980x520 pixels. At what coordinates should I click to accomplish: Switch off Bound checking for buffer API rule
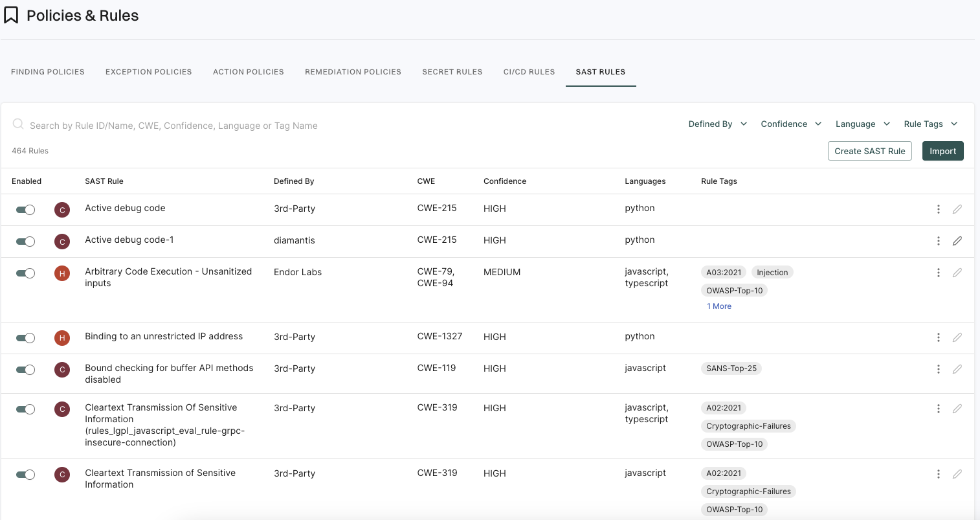coord(25,370)
